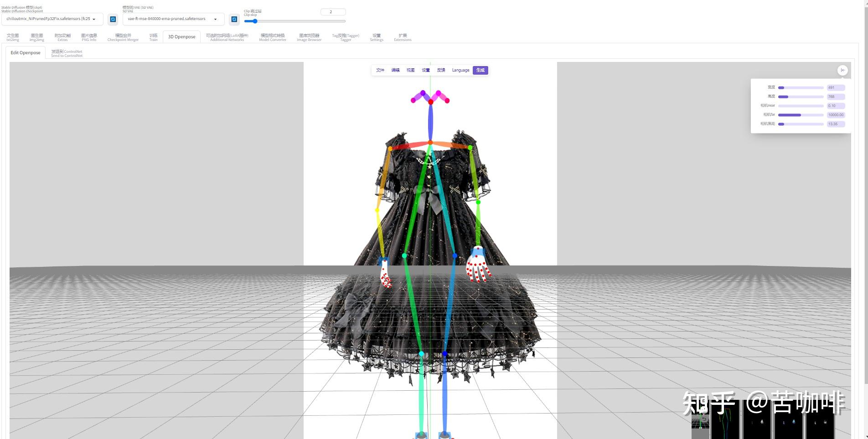Click Send to ControlNet
Image resolution: width=868 pixels, height=439 pixels.
point(66,53)
